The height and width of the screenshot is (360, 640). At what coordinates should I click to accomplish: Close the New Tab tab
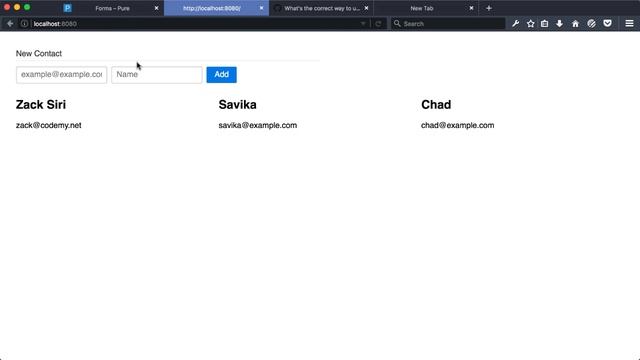pyautogui.click(x=471, y=8)
